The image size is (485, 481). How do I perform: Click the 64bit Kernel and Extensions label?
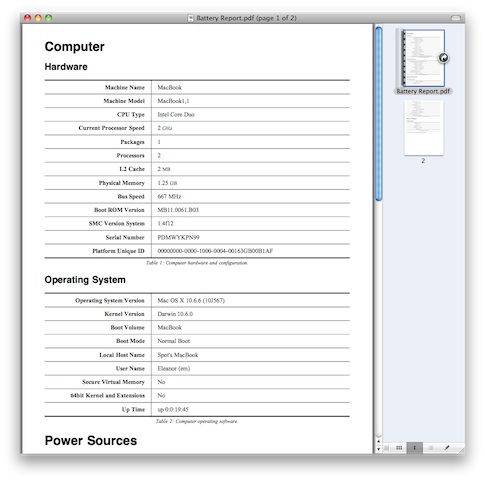(107, 396)
